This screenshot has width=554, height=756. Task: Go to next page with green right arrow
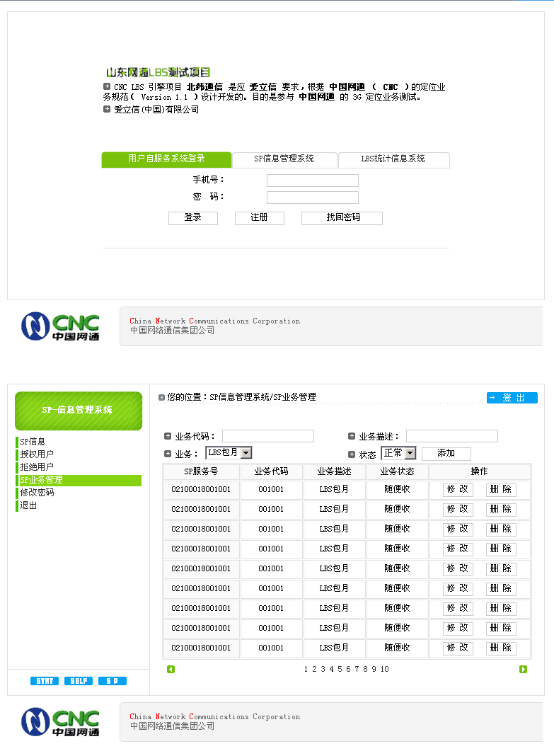tap(523, 669)
